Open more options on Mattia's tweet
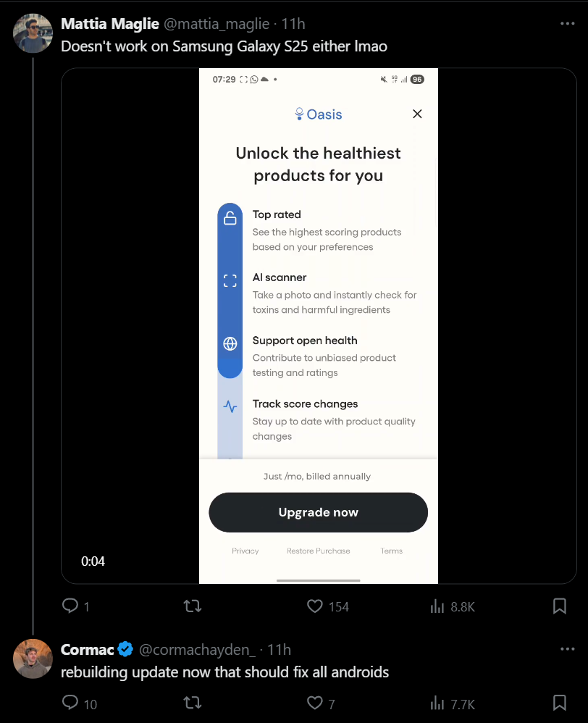Screen dimensions: 588x723 pos(567,23)
